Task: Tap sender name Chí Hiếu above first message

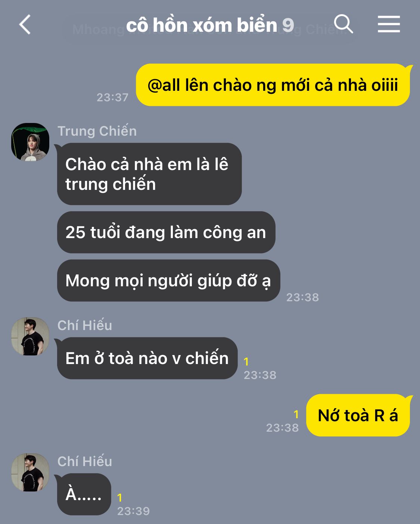Action: [x=85, y=326]
